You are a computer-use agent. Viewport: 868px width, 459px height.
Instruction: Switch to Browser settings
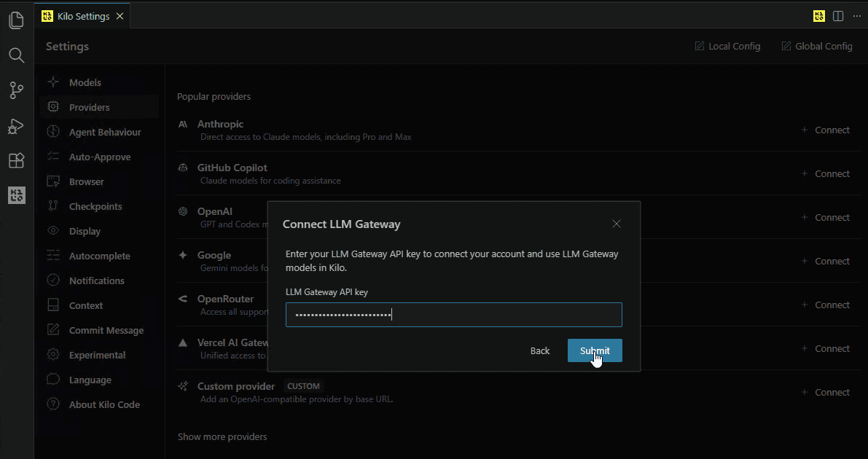[99, 181]
